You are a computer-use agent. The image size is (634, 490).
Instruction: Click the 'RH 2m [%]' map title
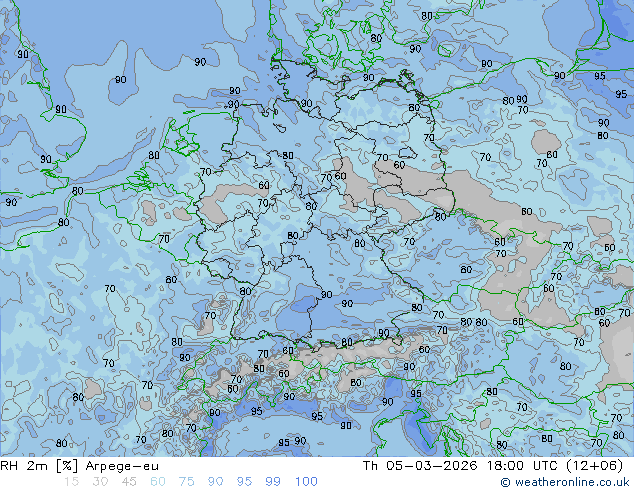point(39,466)
